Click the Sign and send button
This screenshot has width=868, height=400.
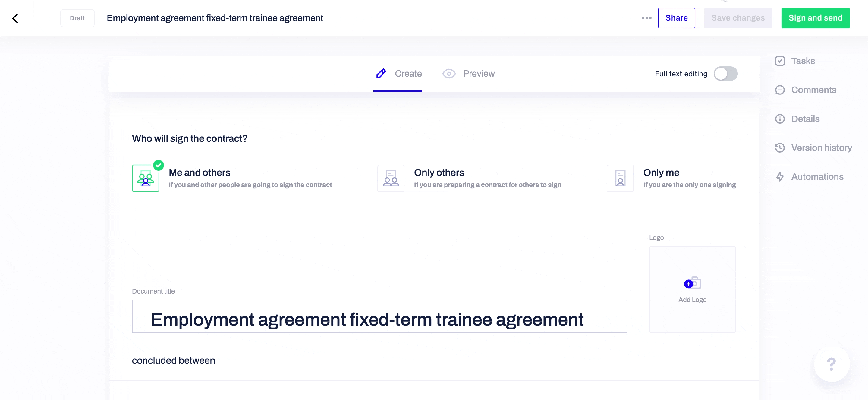815,18
